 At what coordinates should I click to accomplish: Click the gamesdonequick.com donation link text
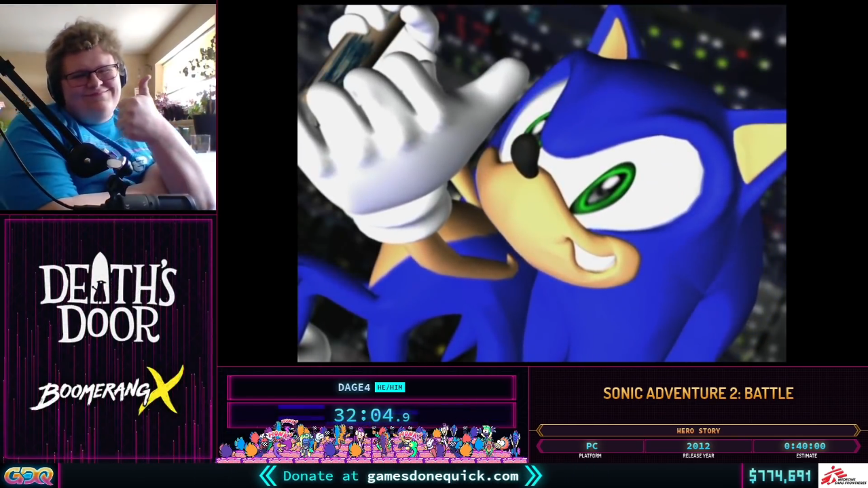coord(443,476)
